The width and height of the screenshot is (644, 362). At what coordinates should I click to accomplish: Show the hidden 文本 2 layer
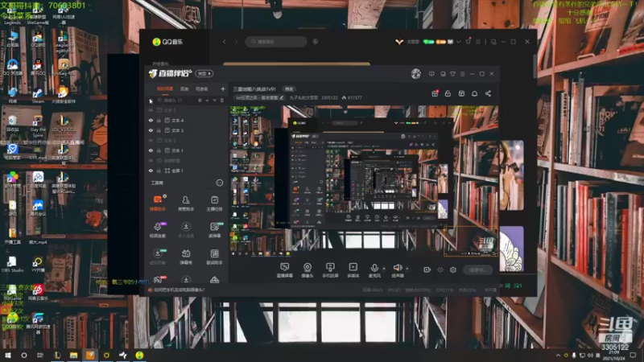151,140
